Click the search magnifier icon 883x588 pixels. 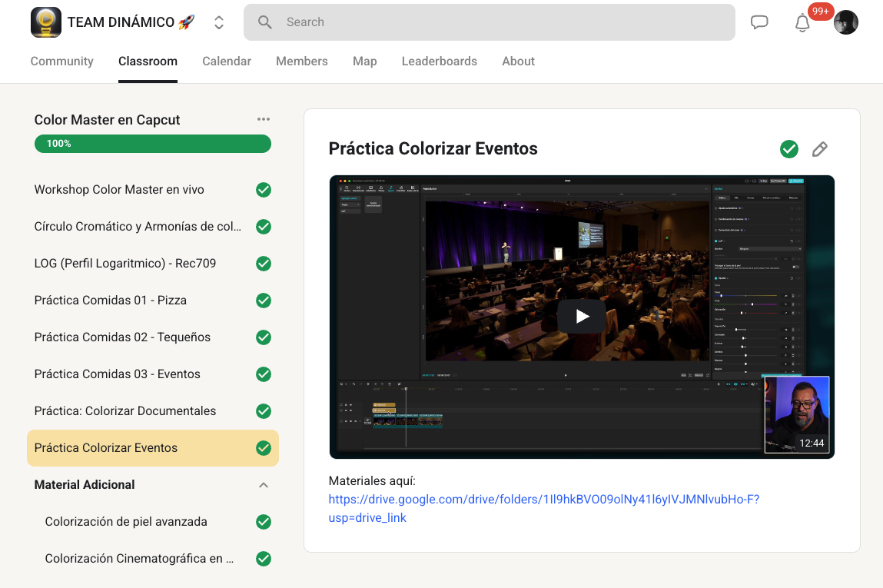click(x=264, y=22)
